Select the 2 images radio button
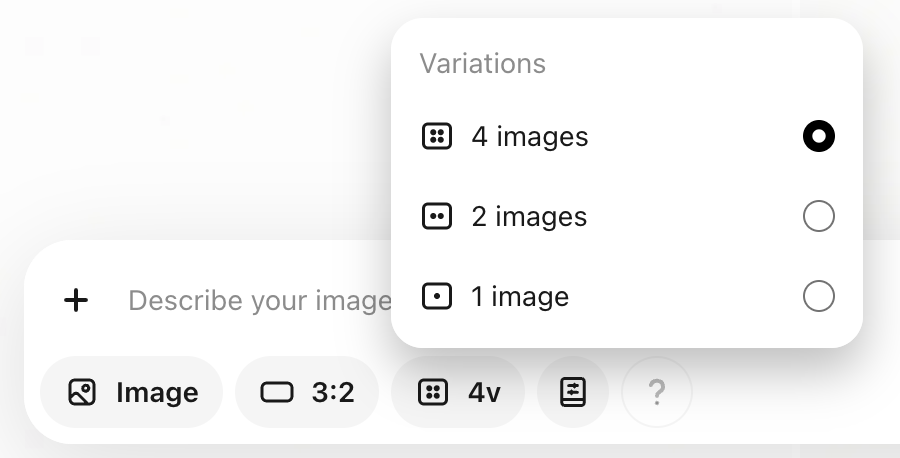 [818, 217]
